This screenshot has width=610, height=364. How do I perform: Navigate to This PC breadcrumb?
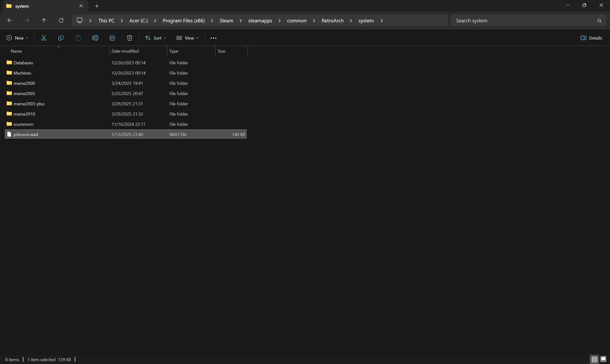(x=106, y=20)
